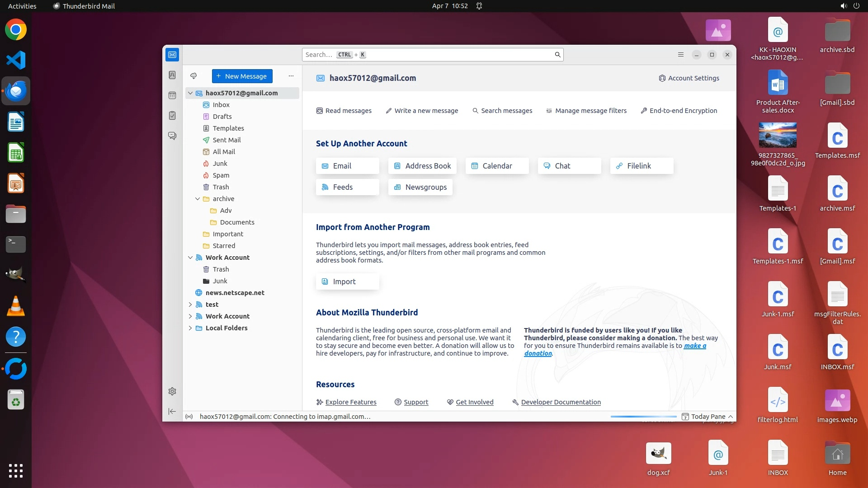Image resolution: width=868 pixels, height=488 pixels.
Task: Open the Chat space icon
Action: [172, 136]
